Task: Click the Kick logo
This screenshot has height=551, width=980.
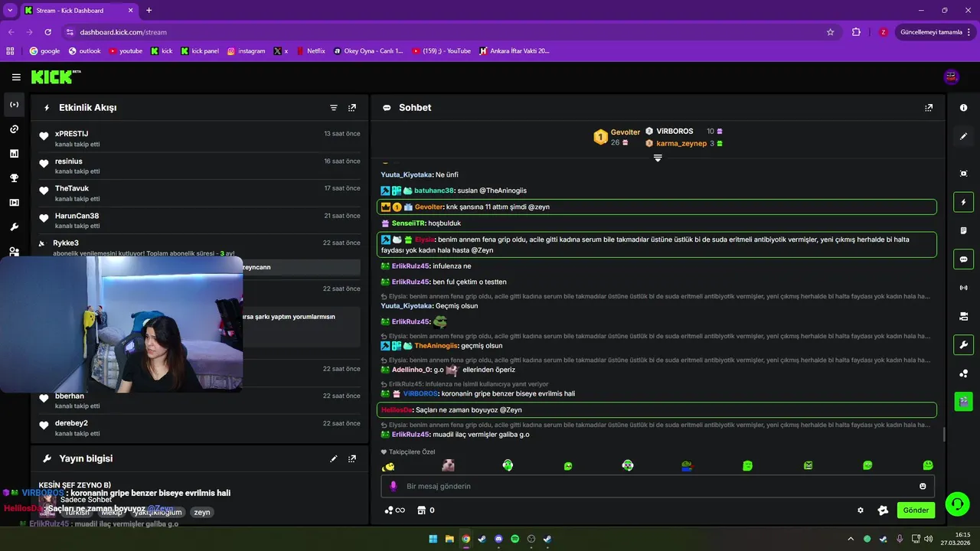Action: (55, 77)
